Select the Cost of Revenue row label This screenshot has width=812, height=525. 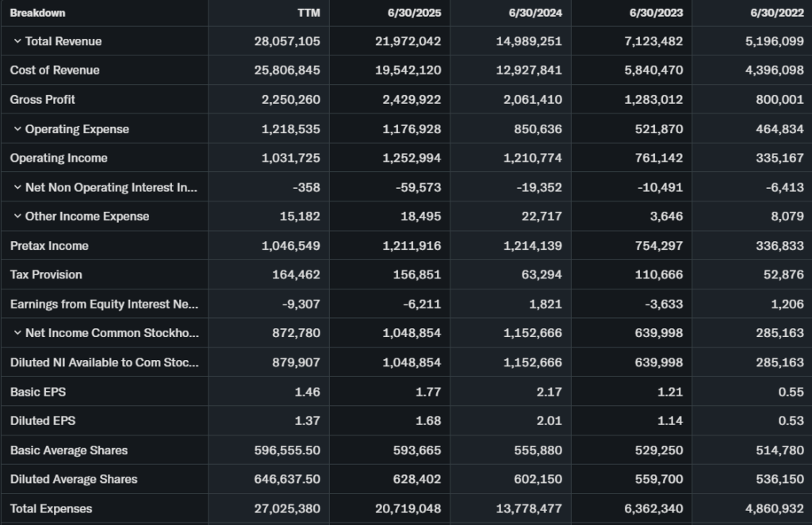point(55,71)
